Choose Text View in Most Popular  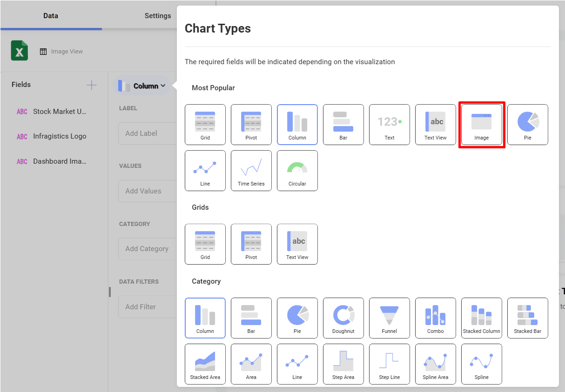click(x=436, y=125)
